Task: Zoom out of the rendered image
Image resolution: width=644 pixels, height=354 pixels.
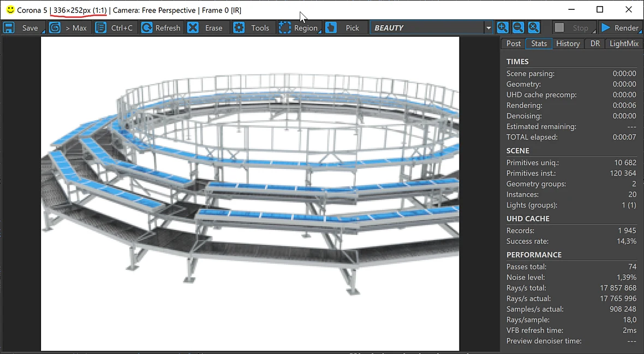Action: pos(518,27)
